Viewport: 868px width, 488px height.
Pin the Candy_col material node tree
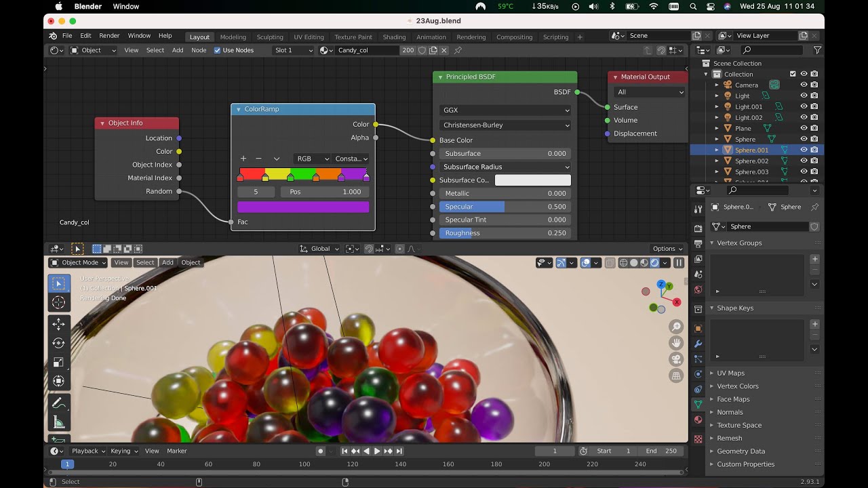[458, 50]
